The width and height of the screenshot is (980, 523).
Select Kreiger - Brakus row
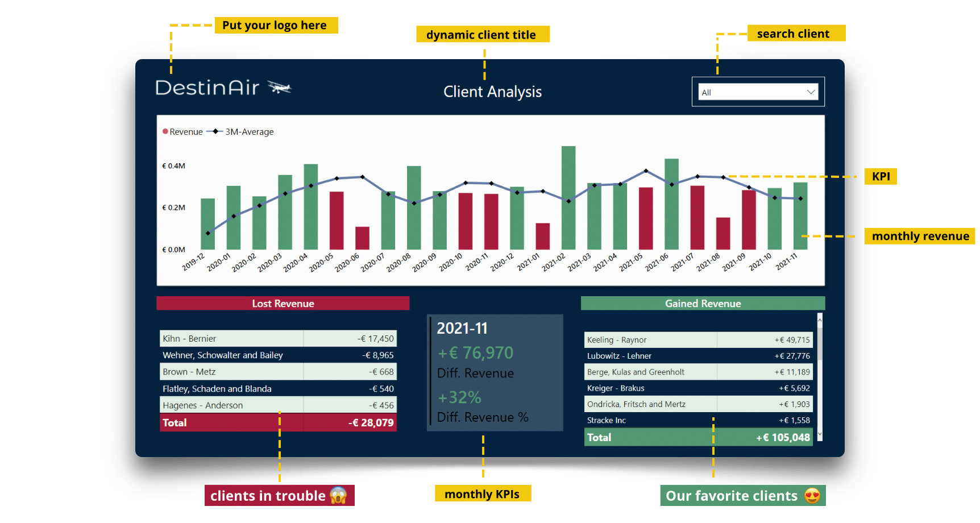(699, 388)
